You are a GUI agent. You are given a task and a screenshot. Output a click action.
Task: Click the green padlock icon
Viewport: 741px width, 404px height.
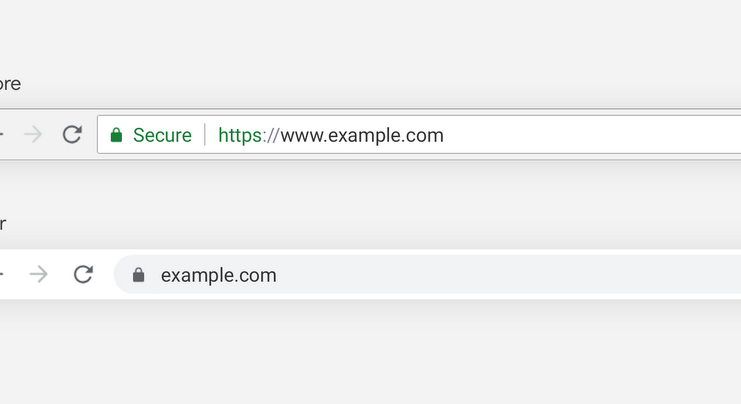click(116, 135)
